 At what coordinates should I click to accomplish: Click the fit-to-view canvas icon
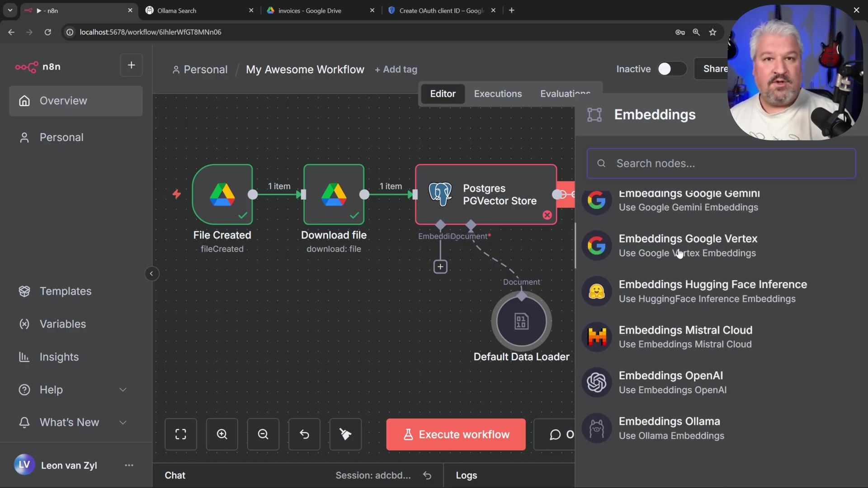coord(181,434)
